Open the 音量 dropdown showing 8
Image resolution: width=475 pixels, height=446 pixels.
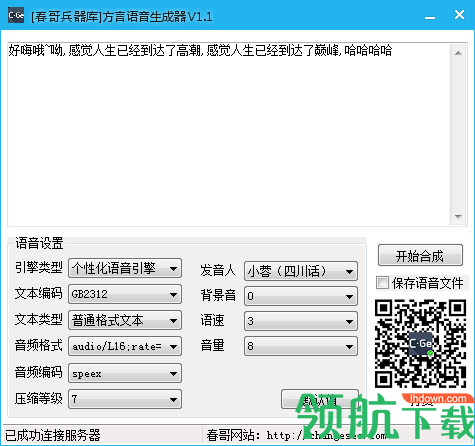[x=301, y=346]
